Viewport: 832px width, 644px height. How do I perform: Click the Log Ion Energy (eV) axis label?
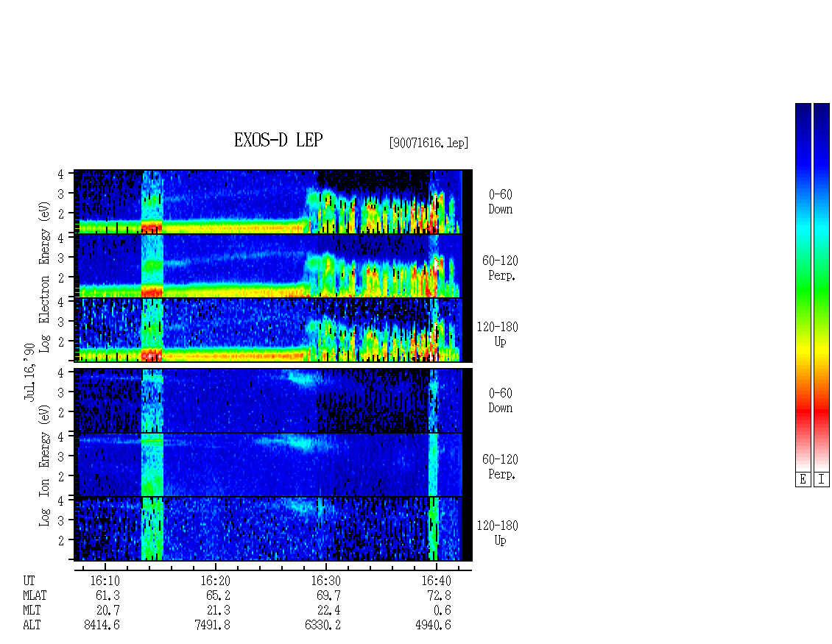(45, 465)
